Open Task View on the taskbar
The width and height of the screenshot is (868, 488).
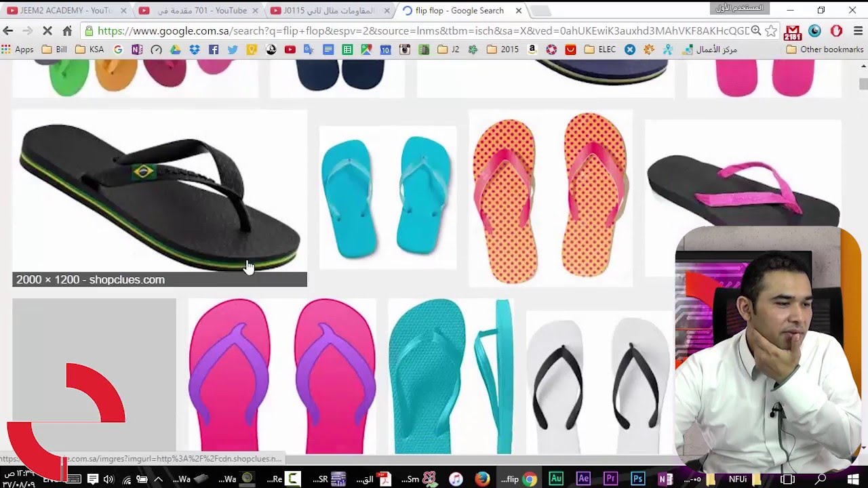(x=787, y=479)
